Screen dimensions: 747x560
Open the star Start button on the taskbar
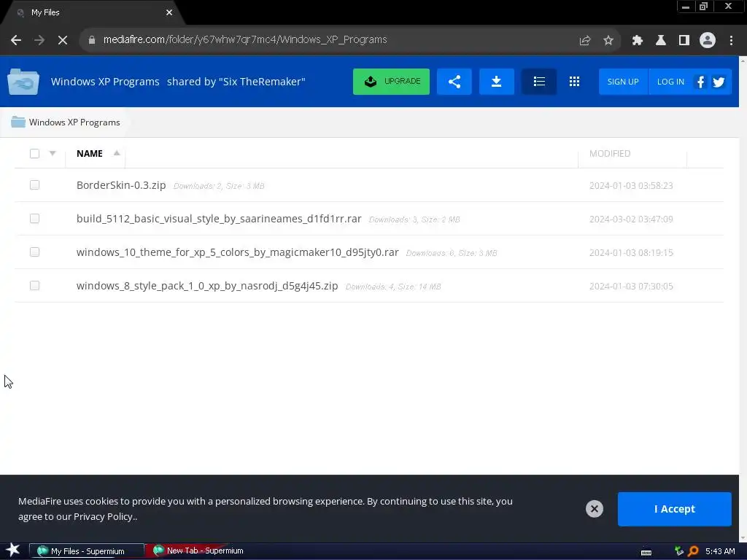pyautogui.click(x=13, y=551)
